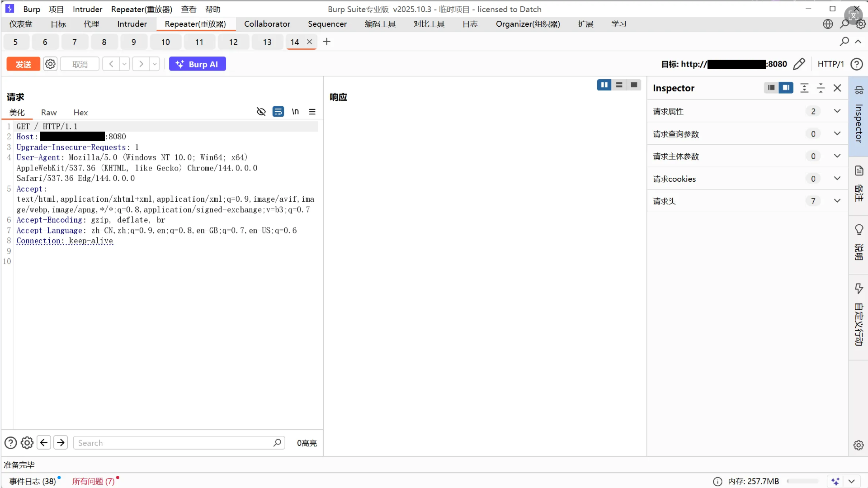
Task: Toggle HTTP/1 protocol selector
Action: (x=830, y=64)
